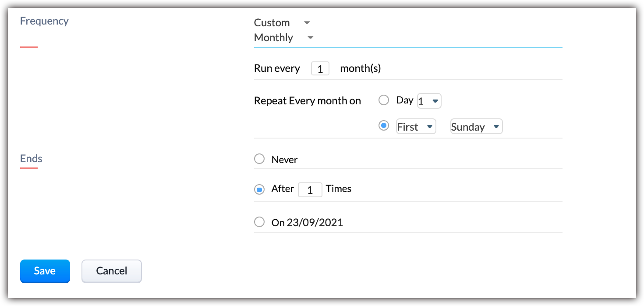
Task: Select the First Sunday radio option
Action: coord(384,126)
